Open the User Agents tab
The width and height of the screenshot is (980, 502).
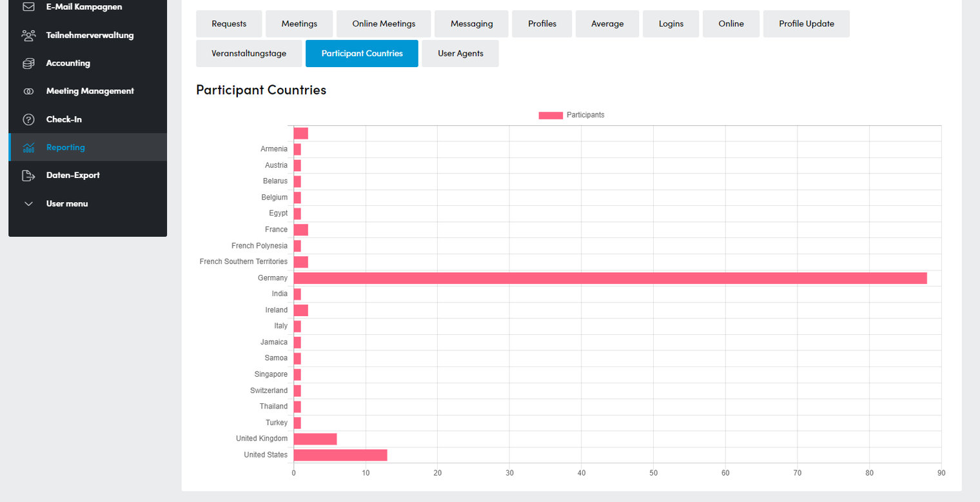click(x=460, y=54)
